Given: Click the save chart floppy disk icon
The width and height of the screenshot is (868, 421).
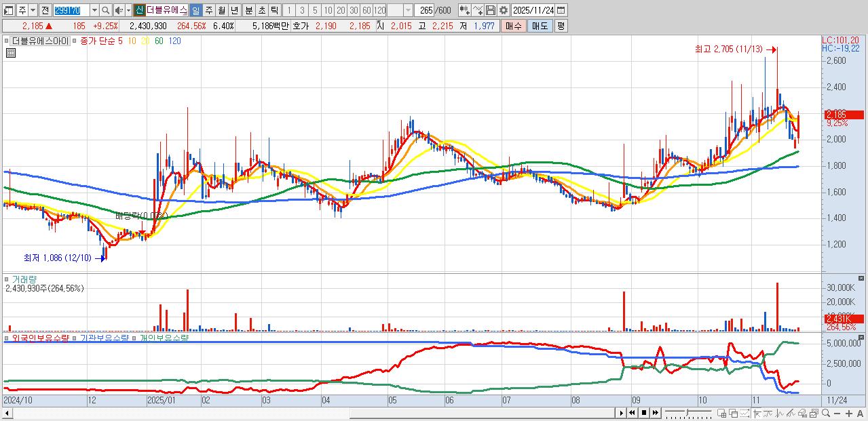Looking at the screenshot, I should tap(491, 10).
